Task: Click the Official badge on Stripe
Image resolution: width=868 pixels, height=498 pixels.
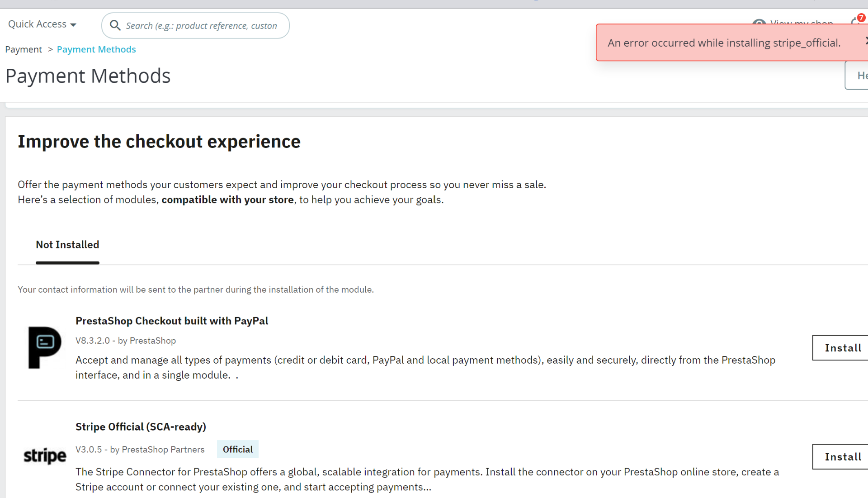Action: coord(238,449)
